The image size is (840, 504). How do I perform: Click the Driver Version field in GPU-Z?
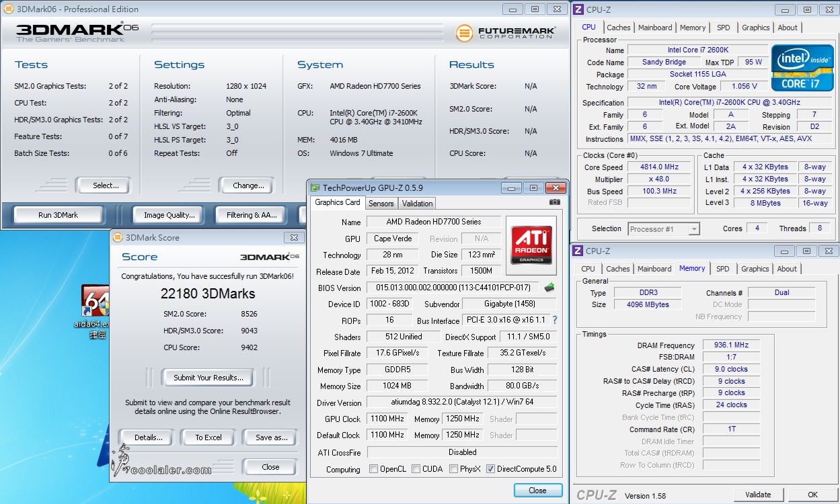[462, 403]
